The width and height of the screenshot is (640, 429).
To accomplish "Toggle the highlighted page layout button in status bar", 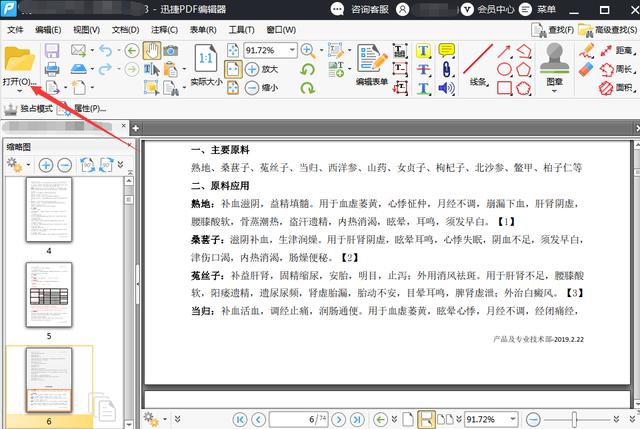I will [426, 418].
